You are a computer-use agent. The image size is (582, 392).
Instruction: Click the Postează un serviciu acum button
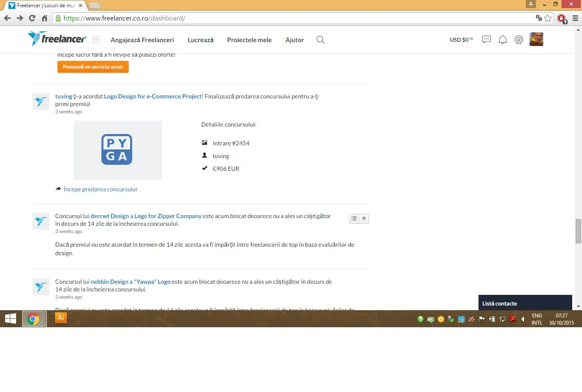(93, 67)
